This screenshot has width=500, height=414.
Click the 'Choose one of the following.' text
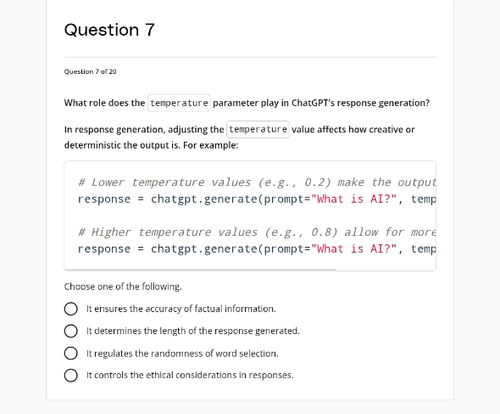click(x=123, y=287)
